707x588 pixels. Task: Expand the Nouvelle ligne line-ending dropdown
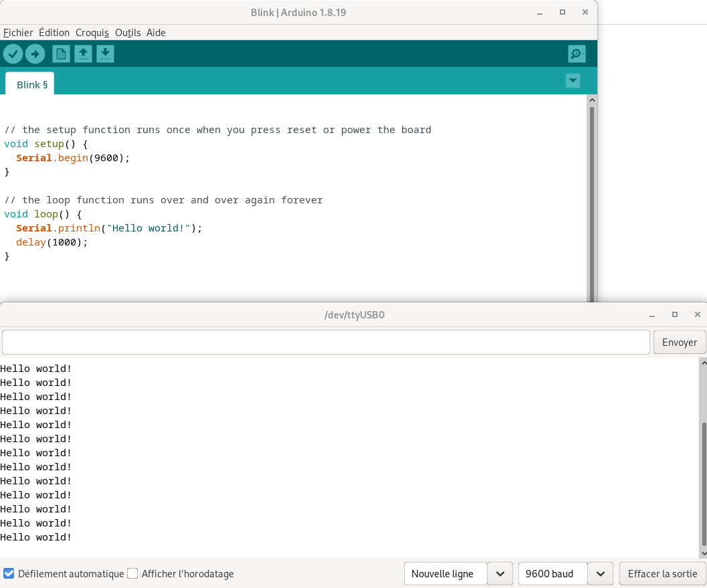coord(500,573)
